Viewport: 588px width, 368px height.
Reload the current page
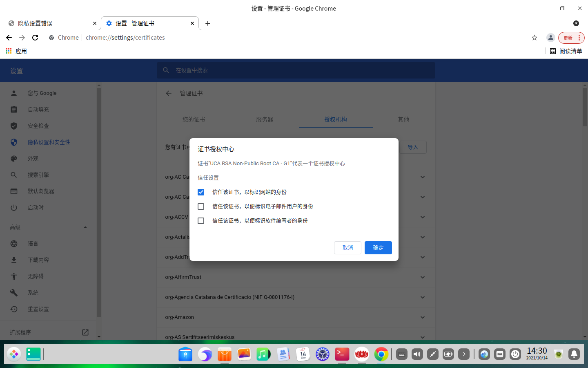point(35,38)
